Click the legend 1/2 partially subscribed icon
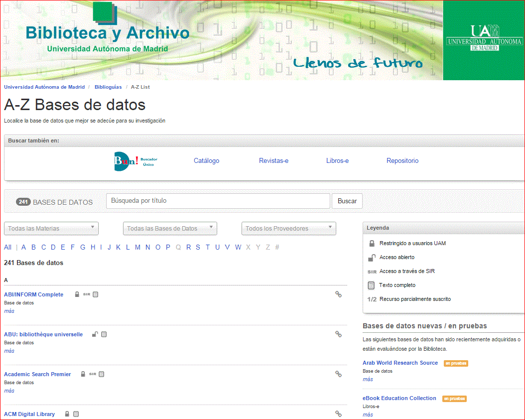 tap(372, 299)
